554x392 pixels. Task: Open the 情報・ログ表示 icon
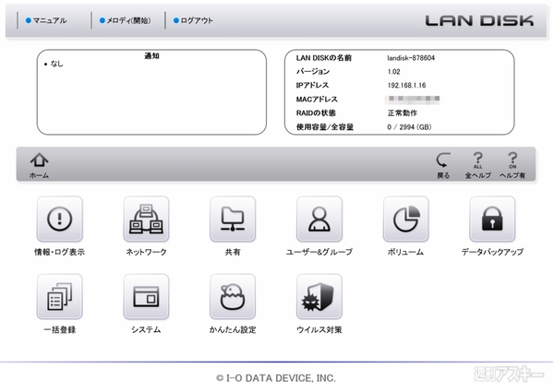tap(60, 220)
